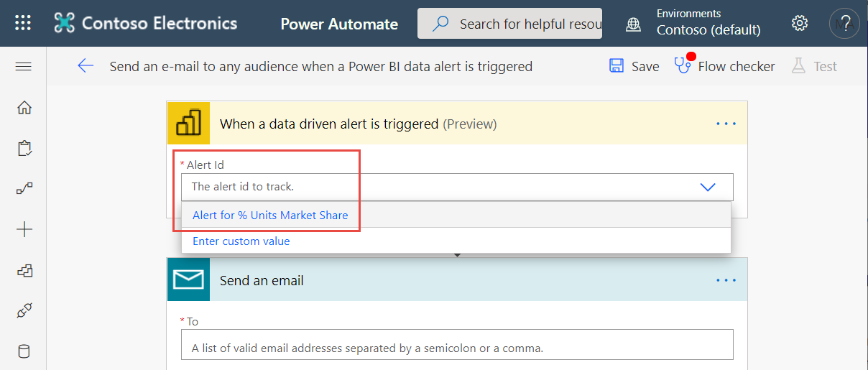Toggle the hamburger navigation menu
The width and height of the screenshot is (868, 370).
pyautogui.click(x=23, y=67)
